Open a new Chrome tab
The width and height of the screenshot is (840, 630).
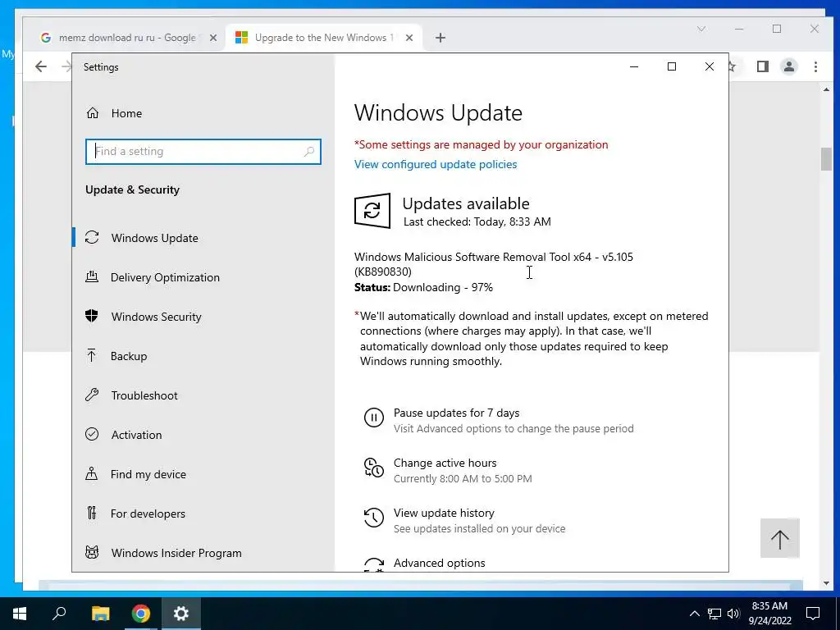pos(441,38)
